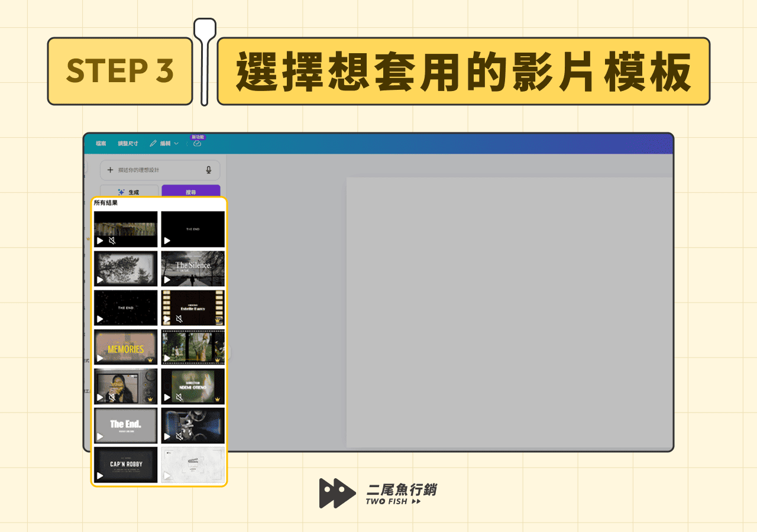Open the 調整尺寸 menu
Screen dimensions: 757x532
coord(128,144)
